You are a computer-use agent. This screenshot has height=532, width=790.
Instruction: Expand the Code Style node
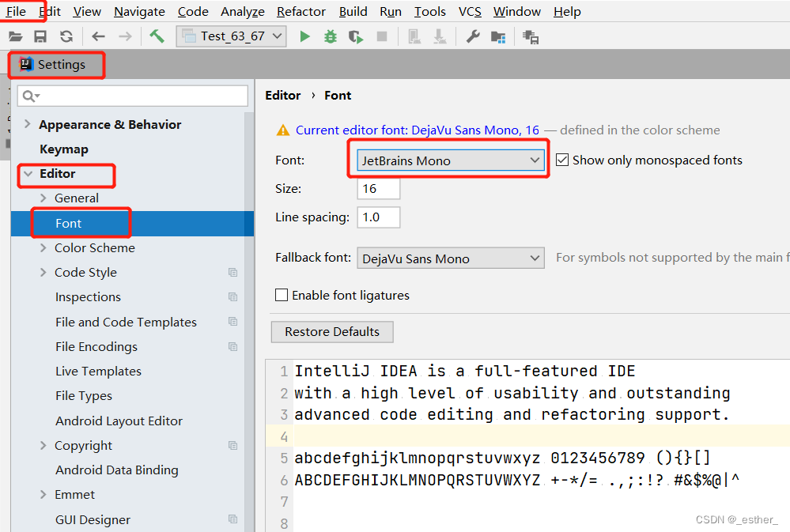pos(43,273)
